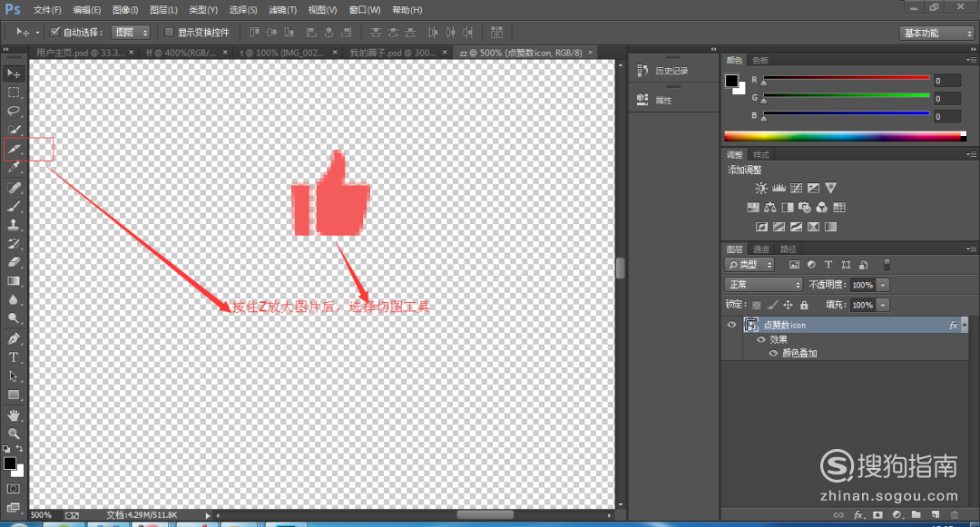The image size is (980, 527).
Task: Open the 基本功能 workspace dropdown
Action: point(936,33)
